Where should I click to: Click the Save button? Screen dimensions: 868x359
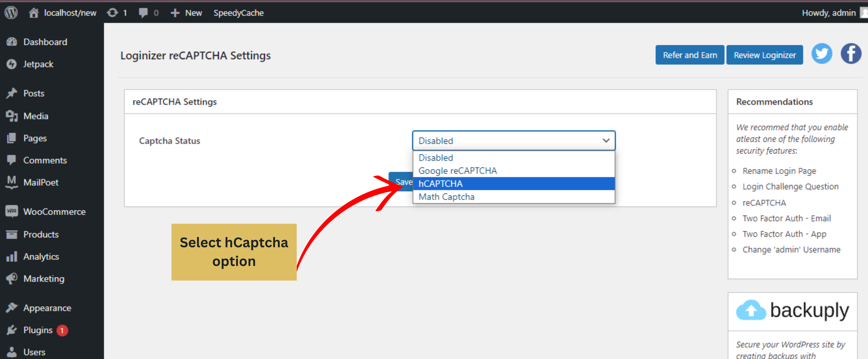[x=401, y=182]
